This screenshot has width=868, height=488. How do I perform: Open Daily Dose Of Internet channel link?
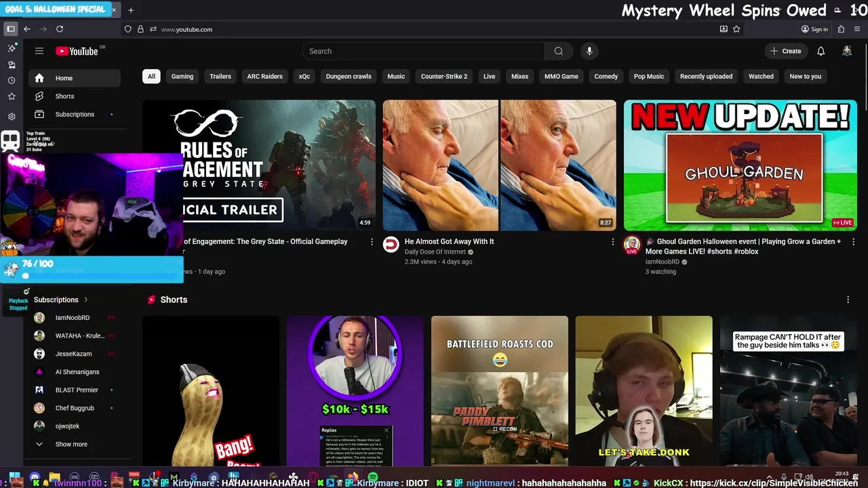point(435,251)
